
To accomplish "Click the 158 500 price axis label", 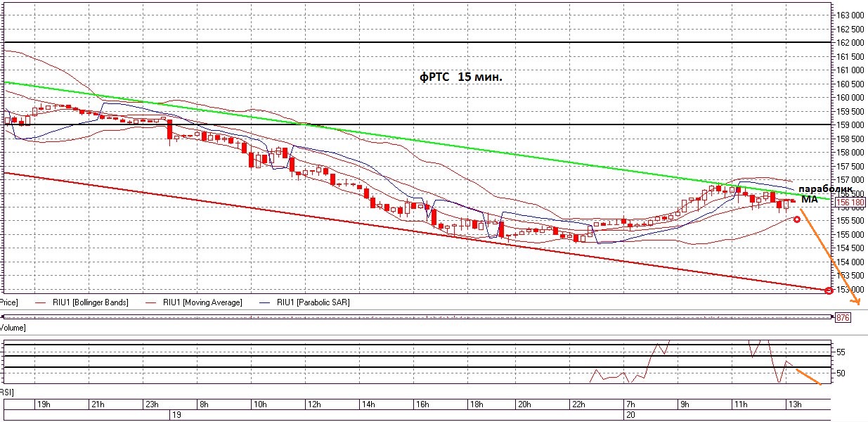I will (x=850, y=139).
